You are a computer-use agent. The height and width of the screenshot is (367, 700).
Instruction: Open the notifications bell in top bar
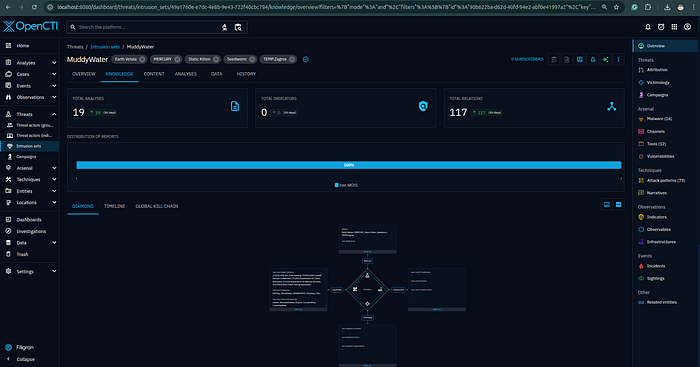tap(648, 27)
